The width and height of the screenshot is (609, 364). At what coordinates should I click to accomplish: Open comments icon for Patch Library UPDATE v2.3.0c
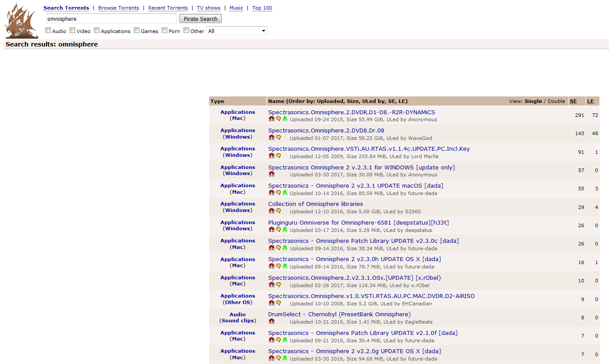tap(279, 248)
